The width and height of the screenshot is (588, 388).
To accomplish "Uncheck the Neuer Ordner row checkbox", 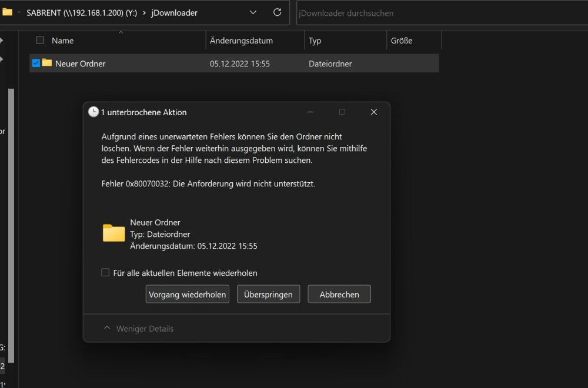I will click(x=36, y=63).
